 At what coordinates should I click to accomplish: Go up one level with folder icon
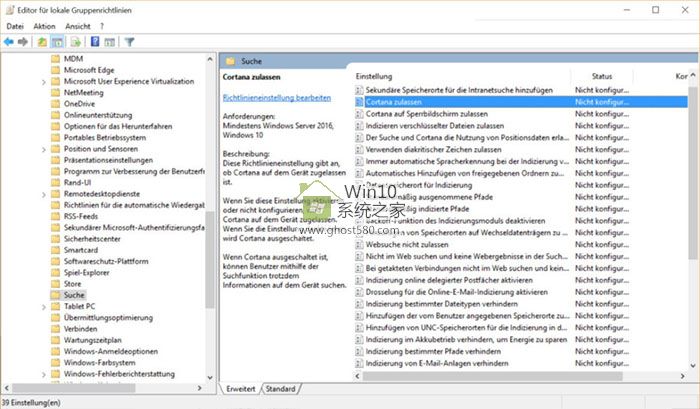(x=42, y=42)
